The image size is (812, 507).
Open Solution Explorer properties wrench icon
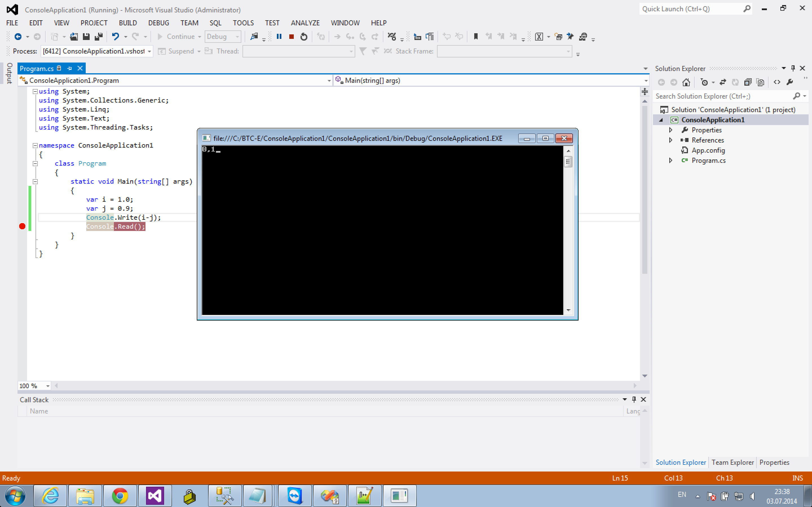click(x=790, y=82)
